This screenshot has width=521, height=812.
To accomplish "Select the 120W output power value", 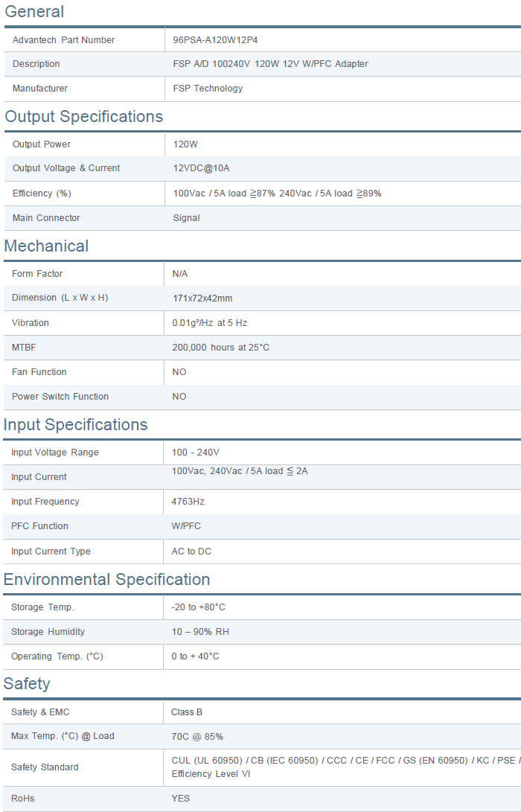I will coord(185,144).
